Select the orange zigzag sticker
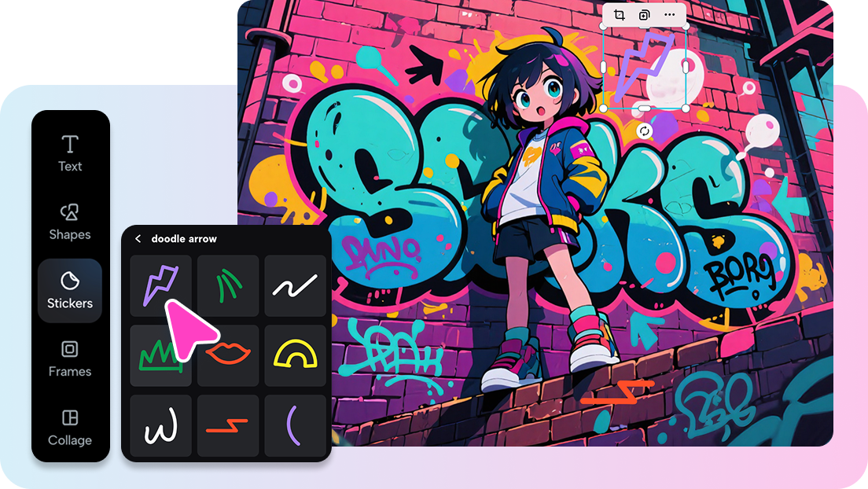This screenshot has height=489, width=868. click(x=228, y=425)
